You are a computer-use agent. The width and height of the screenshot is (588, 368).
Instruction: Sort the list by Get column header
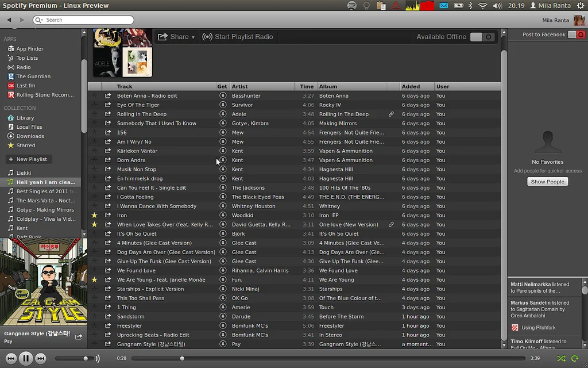tap(223, 86)
